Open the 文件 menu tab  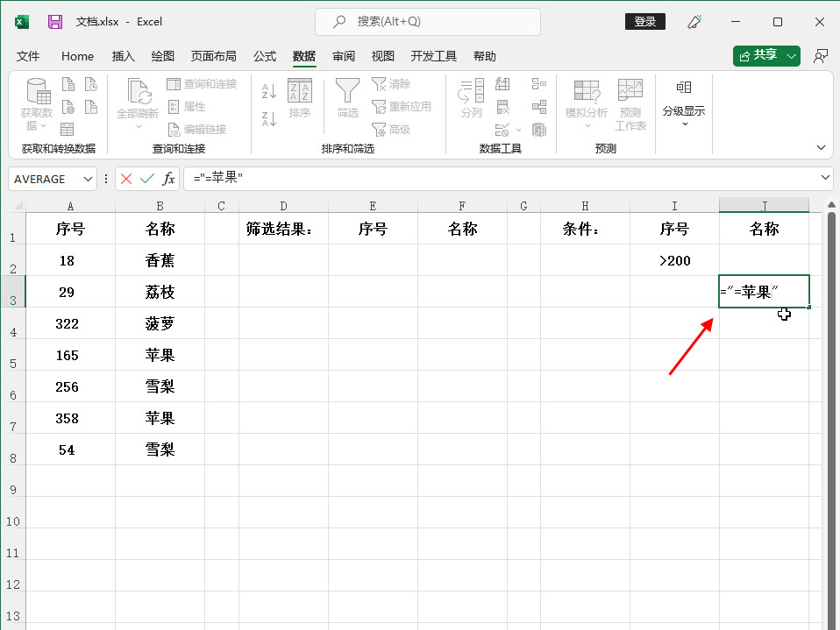[x=28, y=56]
